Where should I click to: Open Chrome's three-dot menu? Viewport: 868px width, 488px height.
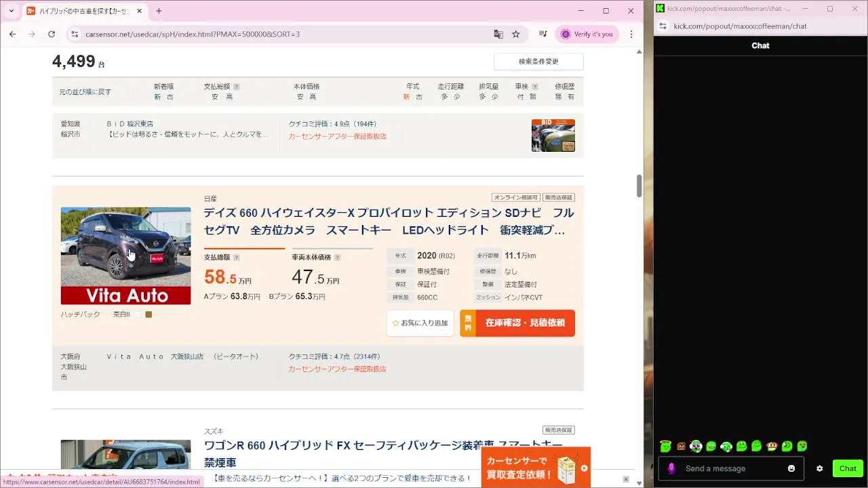click(631, 34)
